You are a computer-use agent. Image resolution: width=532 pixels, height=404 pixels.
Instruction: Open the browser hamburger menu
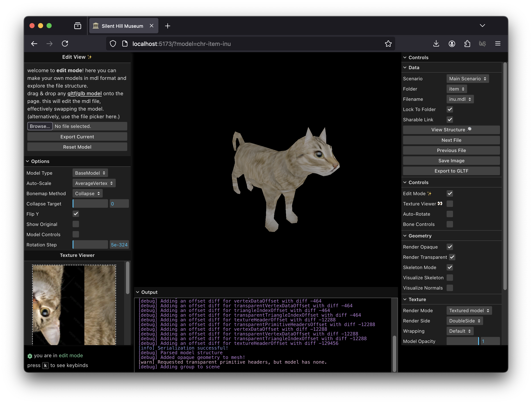click(x=498, y=44)
